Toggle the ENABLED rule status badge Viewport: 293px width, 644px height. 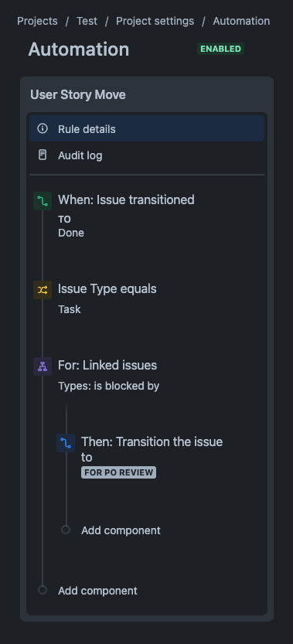(x=220, y=49)
